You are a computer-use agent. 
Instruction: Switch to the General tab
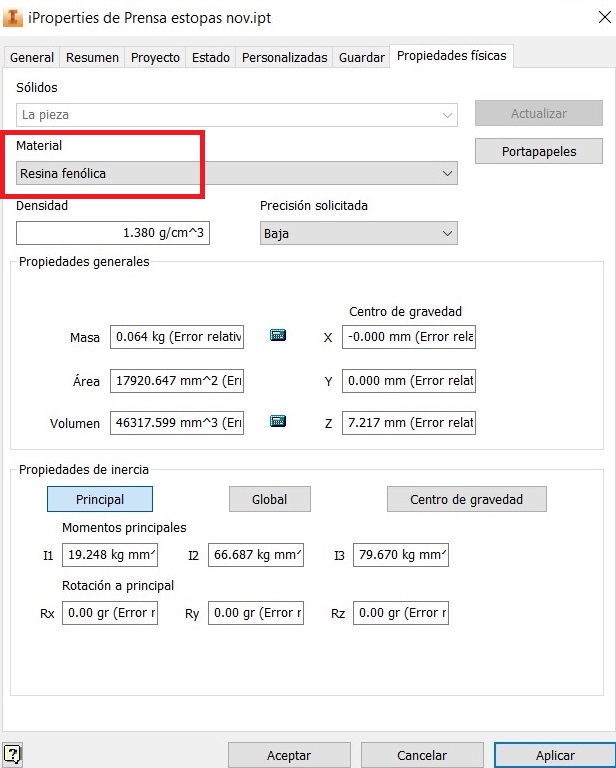(x=32, y=58)
